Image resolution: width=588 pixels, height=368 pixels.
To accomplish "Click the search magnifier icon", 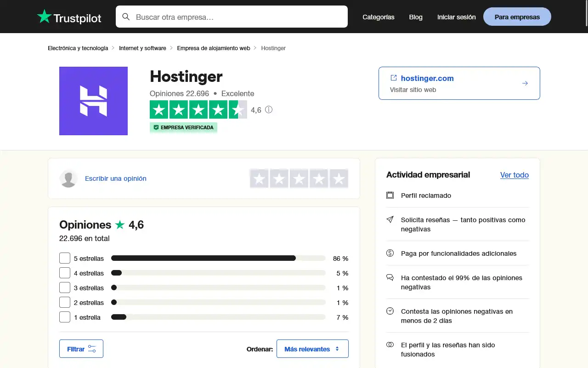I will (x=126, y=17).
